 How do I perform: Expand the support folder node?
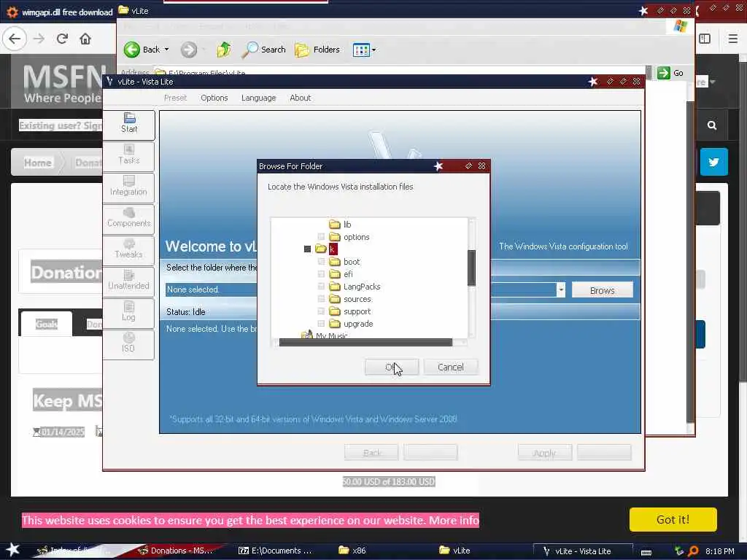(x=321, y=311)
